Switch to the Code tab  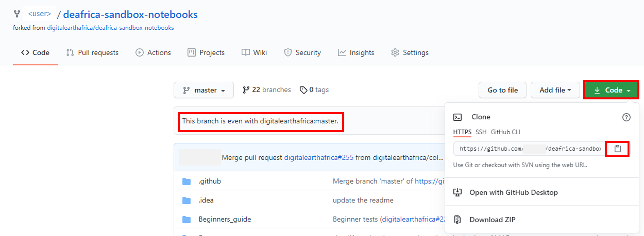[35, 53]
